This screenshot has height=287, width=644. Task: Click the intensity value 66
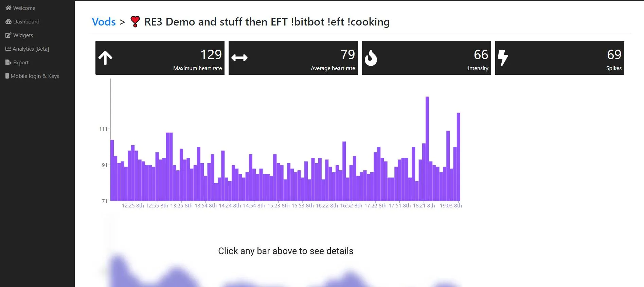(481, 54)
